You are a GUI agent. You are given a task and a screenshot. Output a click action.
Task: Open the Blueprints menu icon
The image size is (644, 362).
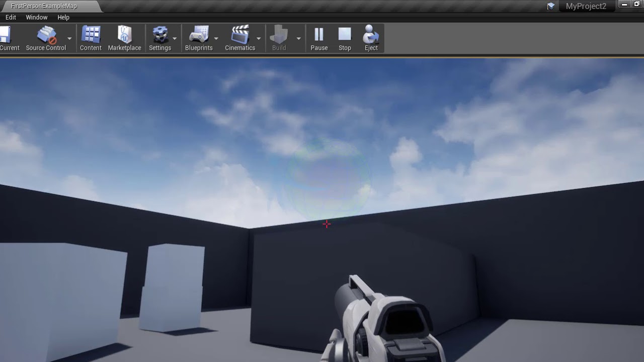click(200, 34)
